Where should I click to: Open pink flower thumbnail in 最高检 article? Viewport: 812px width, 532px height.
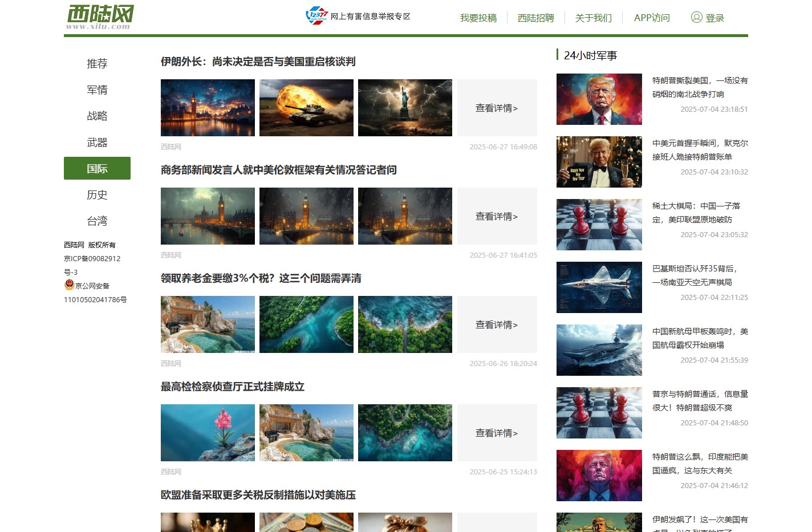coord(208,433)
